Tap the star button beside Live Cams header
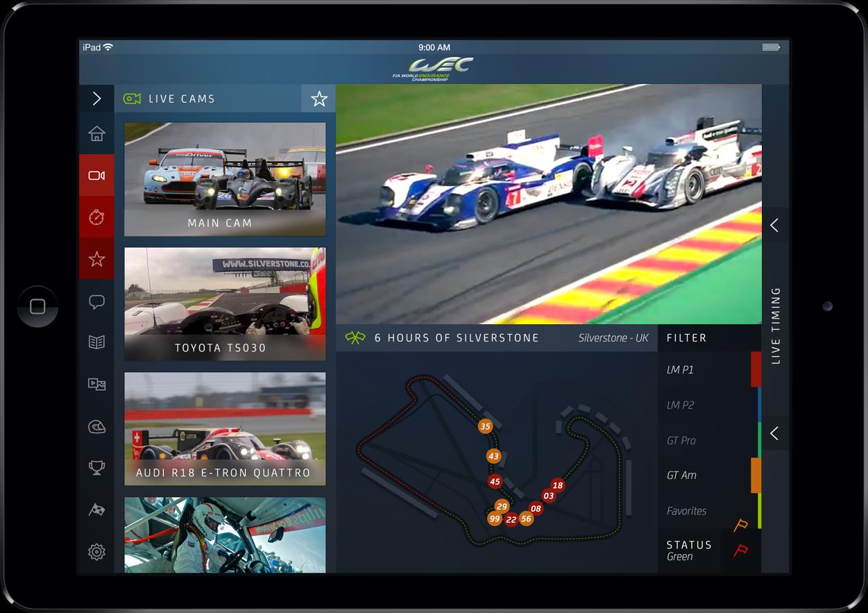The height and width of the screenshot is (613, 868). coord(318,99)
